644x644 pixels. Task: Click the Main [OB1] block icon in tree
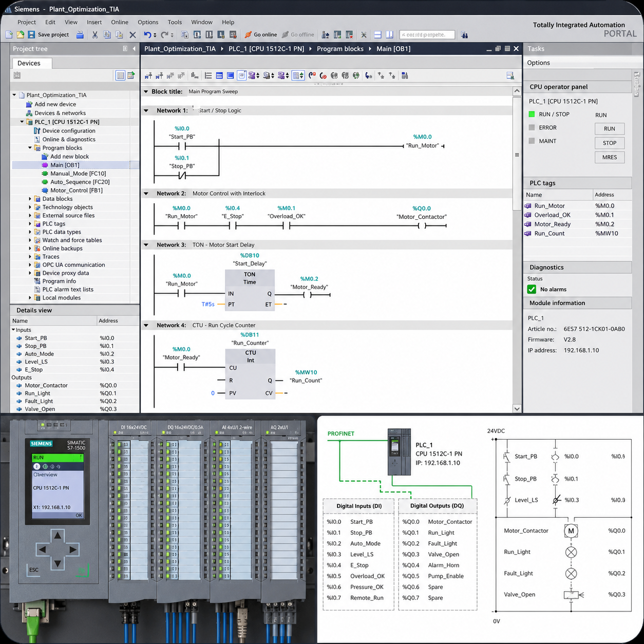click(45, 165)
